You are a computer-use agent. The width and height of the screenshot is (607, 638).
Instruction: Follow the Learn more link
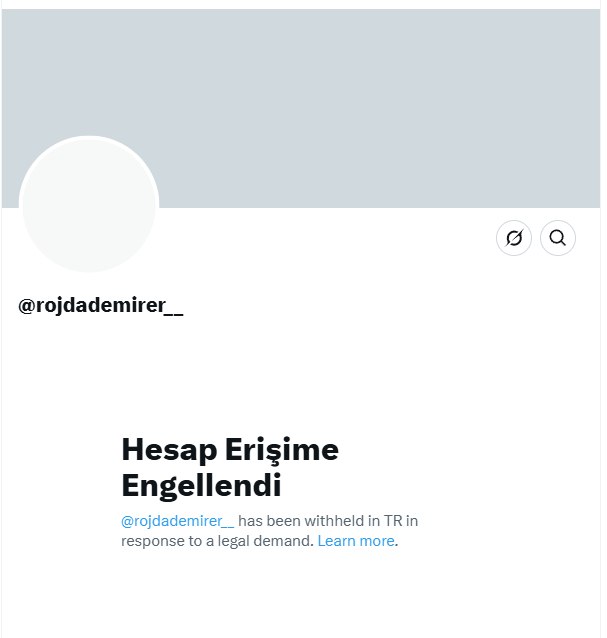356,541
